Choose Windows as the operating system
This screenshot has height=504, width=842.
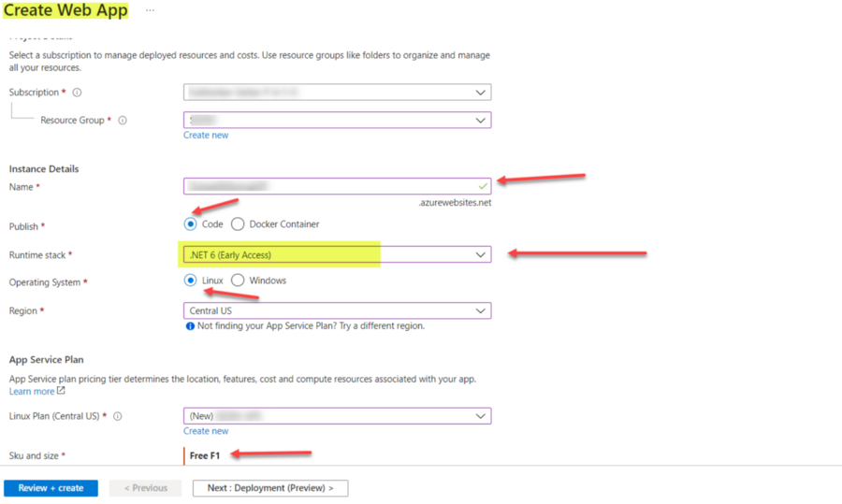click(x=238, y=281)
